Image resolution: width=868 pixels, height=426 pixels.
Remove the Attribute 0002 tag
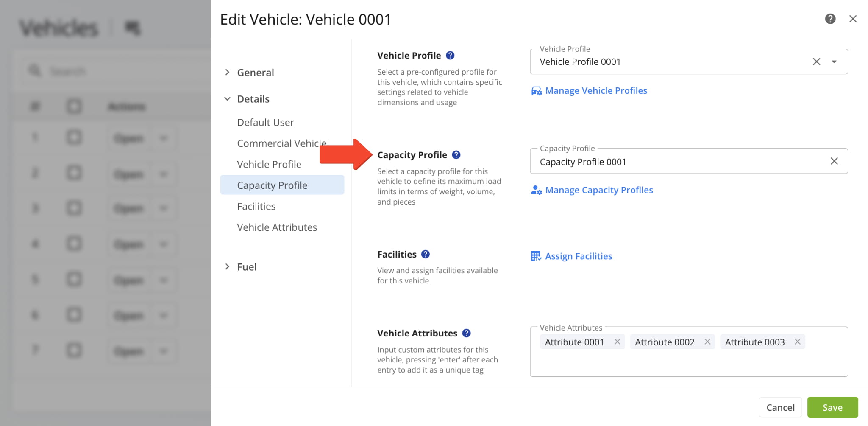pyautogui.click(x=707, y=342)
